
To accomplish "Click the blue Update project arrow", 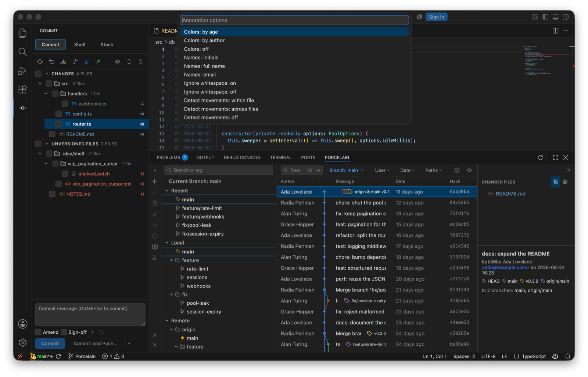I will (87, 62).
